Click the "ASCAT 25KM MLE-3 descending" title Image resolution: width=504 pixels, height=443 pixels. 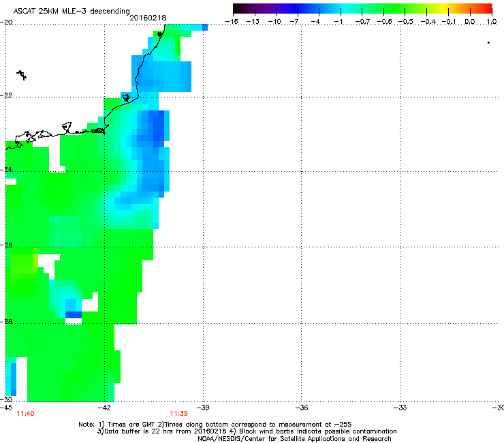(72, 12)
